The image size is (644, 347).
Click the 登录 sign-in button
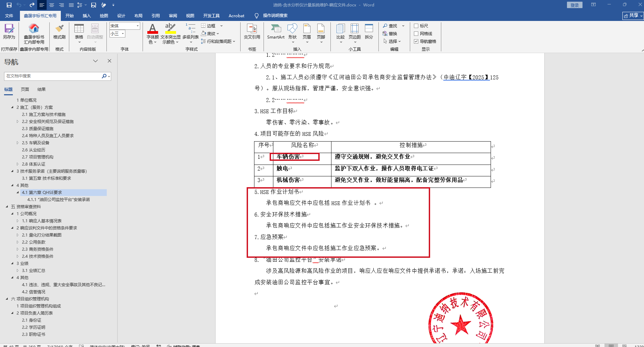coord(575,5)
